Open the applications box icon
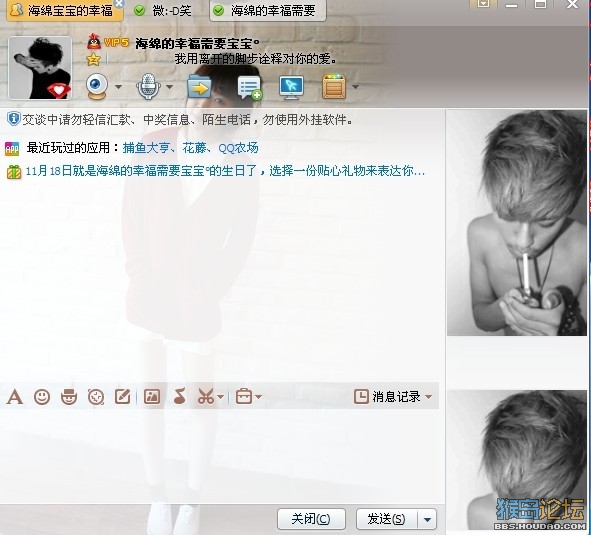The width and height of the screenshot is (591, 535). [334, 87]
